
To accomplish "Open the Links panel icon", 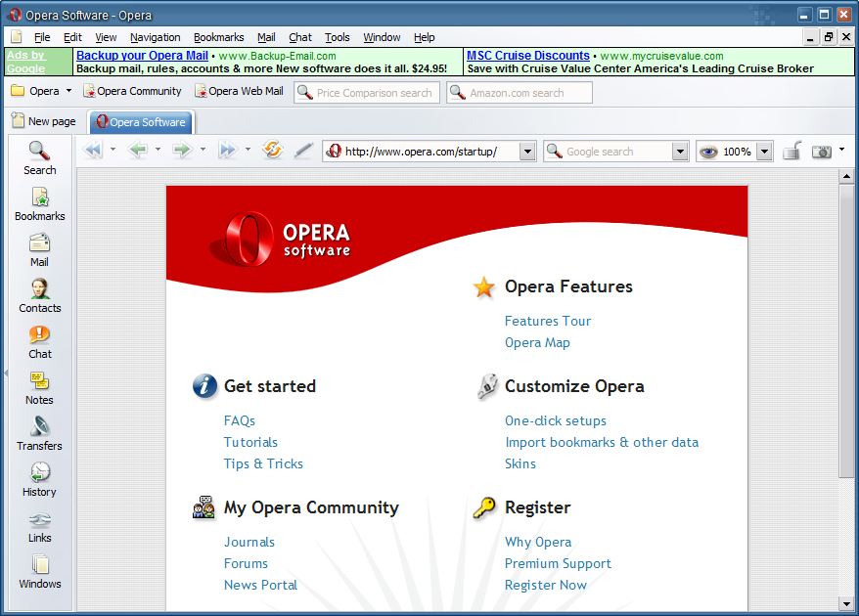I will (x=40, y=518).
